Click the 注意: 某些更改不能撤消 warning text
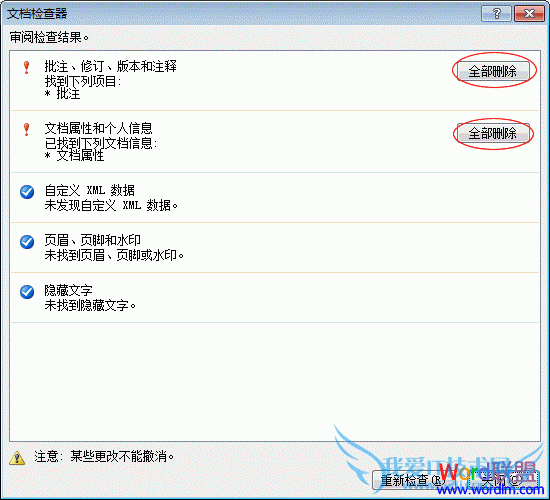This screenshot has width=550, height=500. pyautogui.click(x=104, y=456)
